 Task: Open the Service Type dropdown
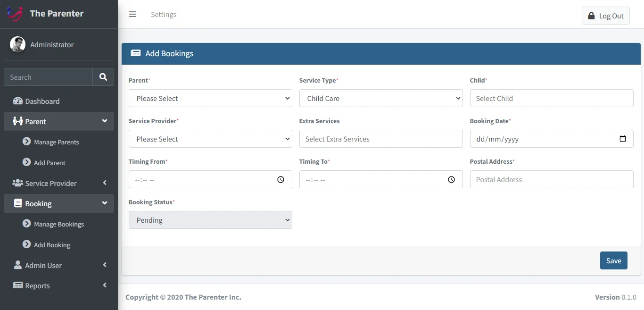click(381, 98)
